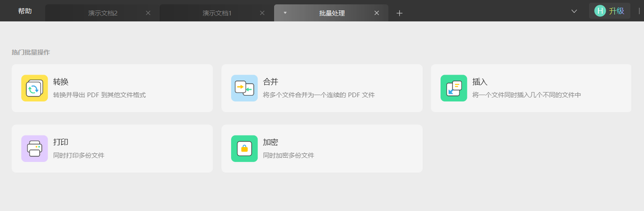Click the text 将多个文件合并为一个连续的 PDF 文件

click(x=319, y=95)
